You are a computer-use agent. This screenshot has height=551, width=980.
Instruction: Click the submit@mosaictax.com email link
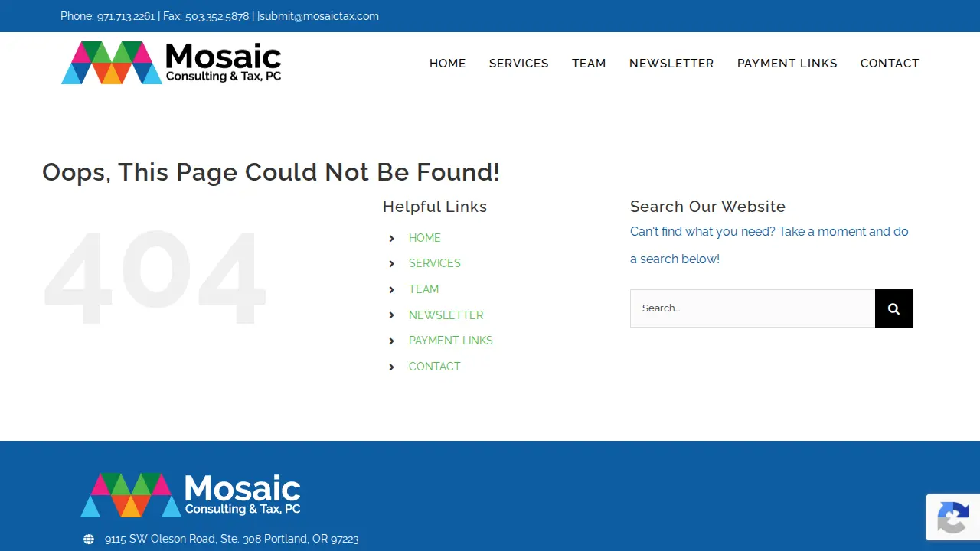pos(319,16)
